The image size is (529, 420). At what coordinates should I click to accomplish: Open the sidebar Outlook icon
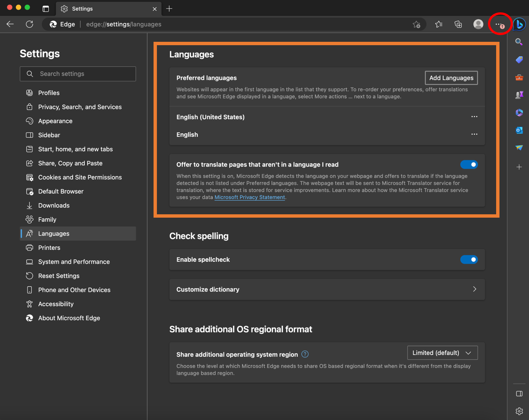pyautogui.click(x=519, y=130)
